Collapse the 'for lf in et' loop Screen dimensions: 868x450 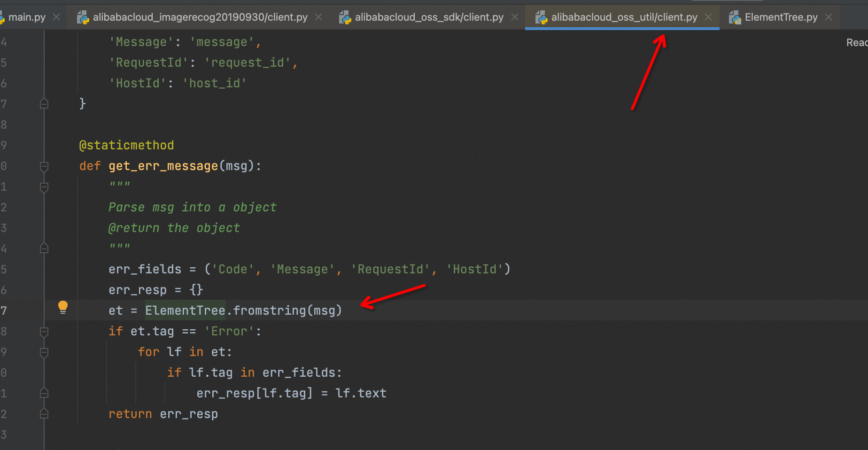tap(44, 353)
